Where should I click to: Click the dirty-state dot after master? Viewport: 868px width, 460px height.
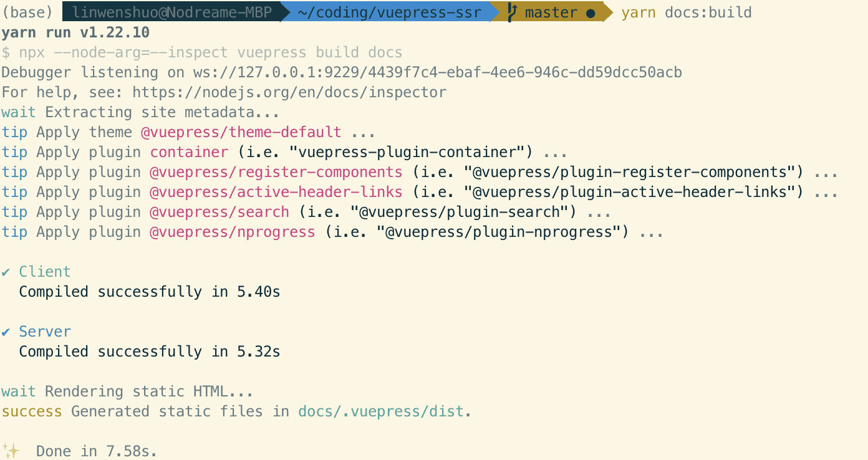[x=591, y=12]
